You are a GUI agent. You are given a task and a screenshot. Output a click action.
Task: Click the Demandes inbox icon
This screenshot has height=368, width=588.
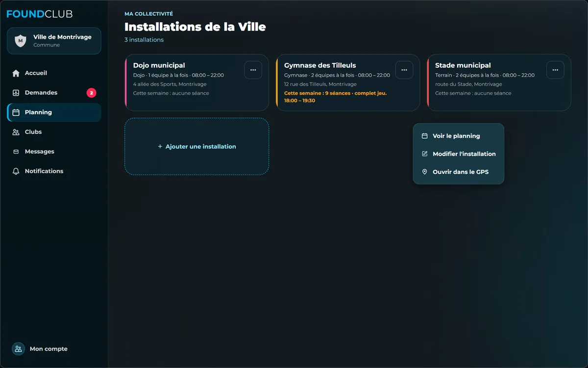(x=16, y=93)
